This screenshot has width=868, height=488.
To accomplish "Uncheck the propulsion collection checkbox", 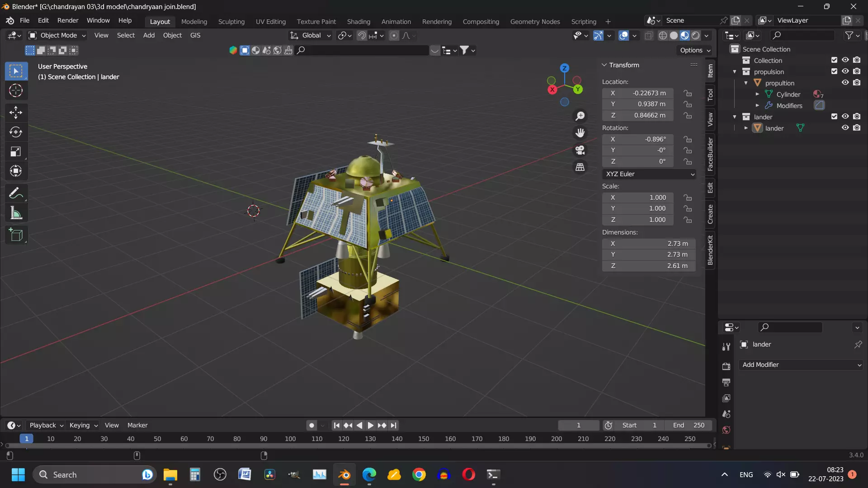I will [834, 71].
